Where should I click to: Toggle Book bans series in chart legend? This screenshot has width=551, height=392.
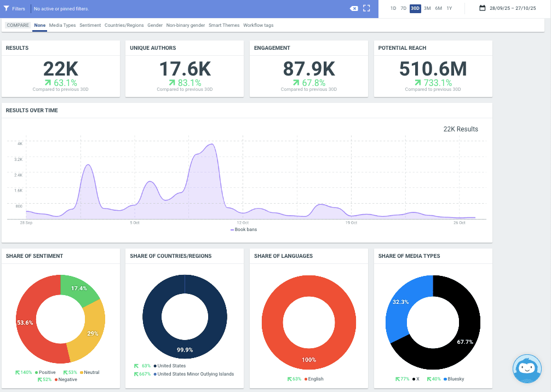(243, 229)
